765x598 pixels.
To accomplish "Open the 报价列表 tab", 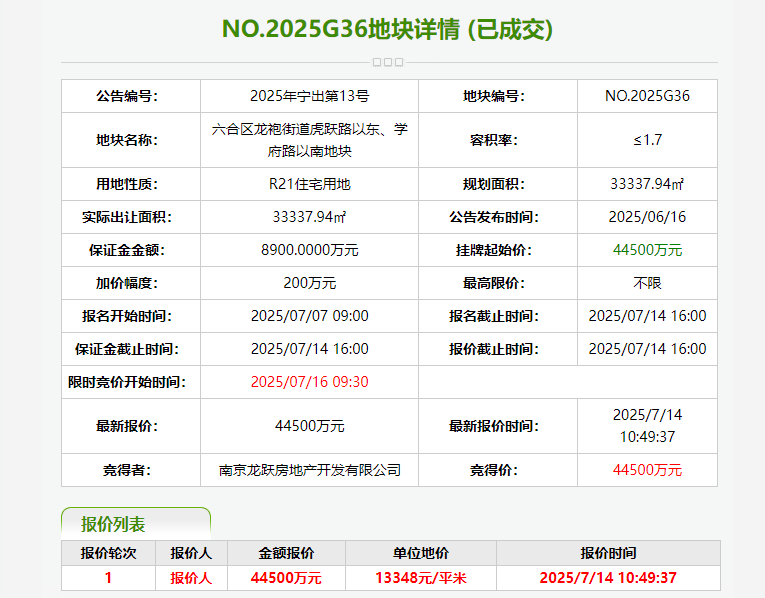I will click(136, 524).
